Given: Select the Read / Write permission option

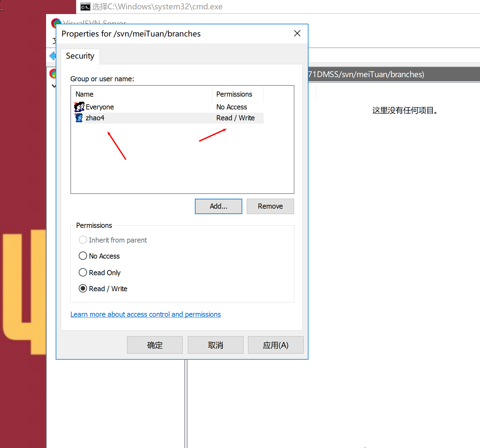Looking at the screenshot, I should click(x=83, y=288).
